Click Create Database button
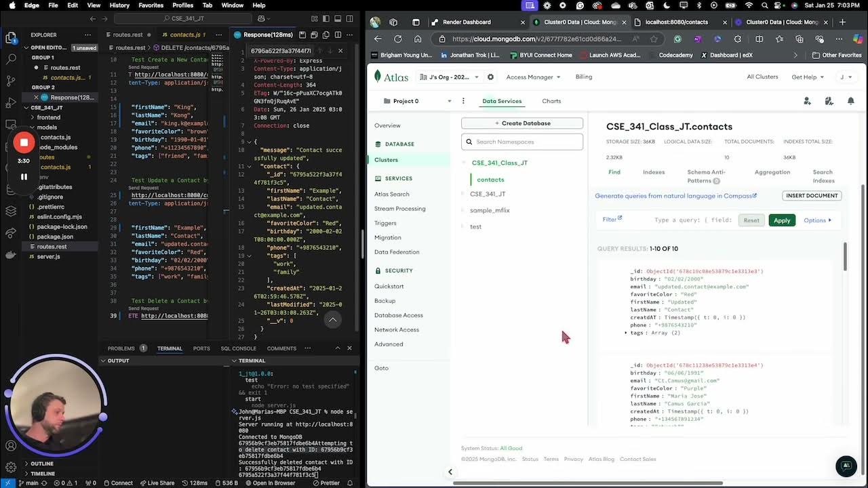Screen dimensions: 868x488 point(522,123)
